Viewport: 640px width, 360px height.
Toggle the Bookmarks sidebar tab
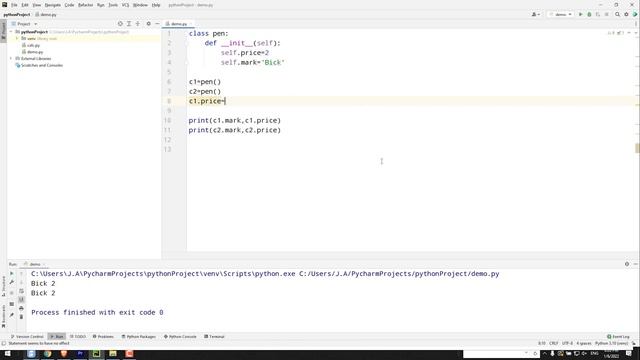4,316
